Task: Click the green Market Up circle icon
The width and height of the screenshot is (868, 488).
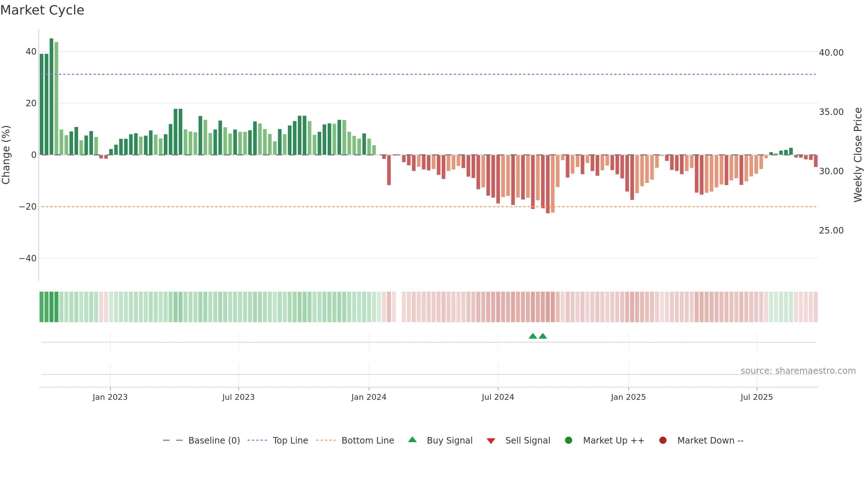Action: 569,440
